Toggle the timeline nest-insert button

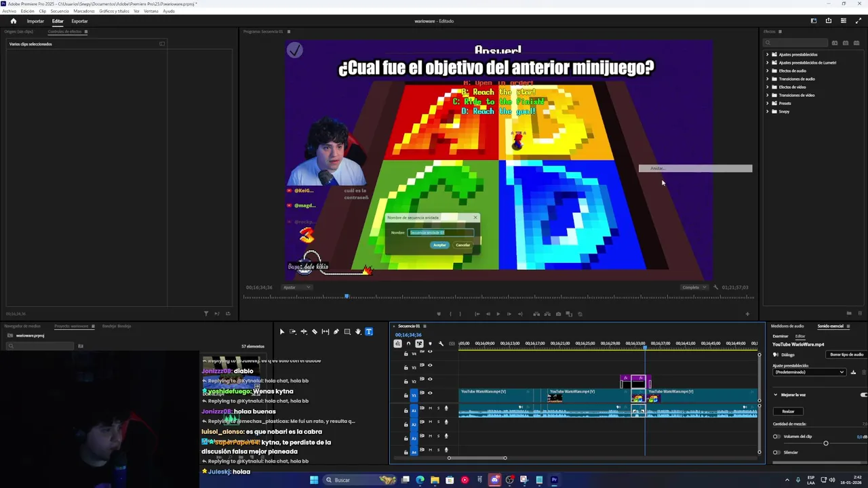tap(397, 344)
